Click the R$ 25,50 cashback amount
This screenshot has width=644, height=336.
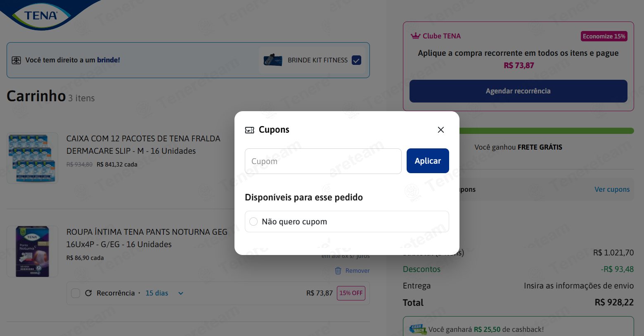pyautogui.click(x=487, y=329)
